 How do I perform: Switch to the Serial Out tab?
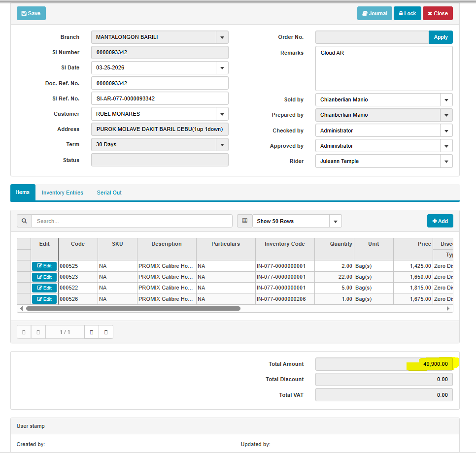coord(109,193)
